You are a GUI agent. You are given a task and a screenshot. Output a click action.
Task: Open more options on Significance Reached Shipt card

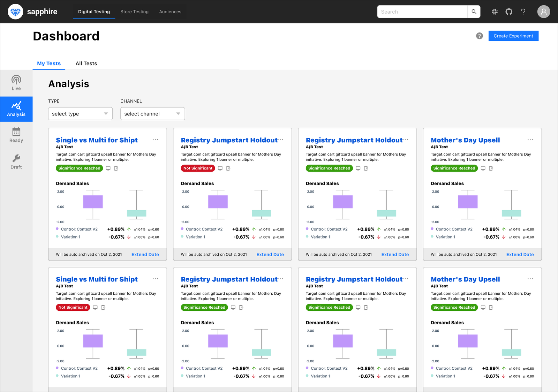[x=155, y=140]
